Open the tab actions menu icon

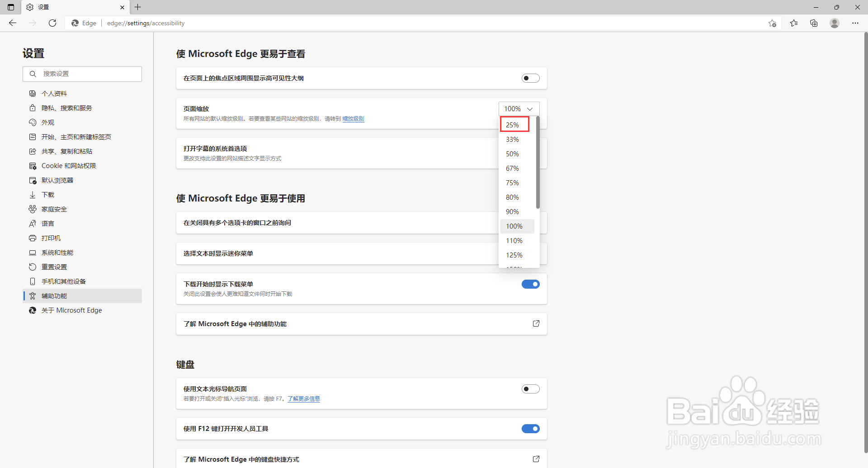click(x=11, y=7)
